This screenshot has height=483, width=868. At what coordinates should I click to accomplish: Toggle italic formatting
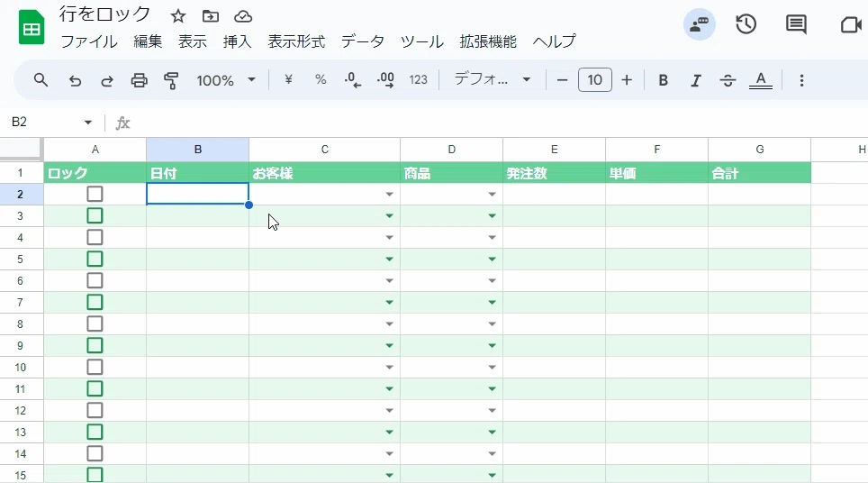point(695,81)
